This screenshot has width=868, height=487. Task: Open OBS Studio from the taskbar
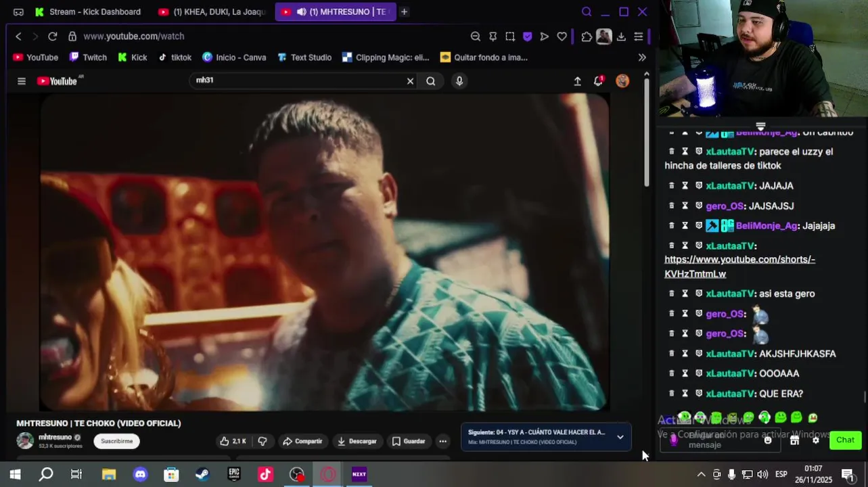[296, 474]
